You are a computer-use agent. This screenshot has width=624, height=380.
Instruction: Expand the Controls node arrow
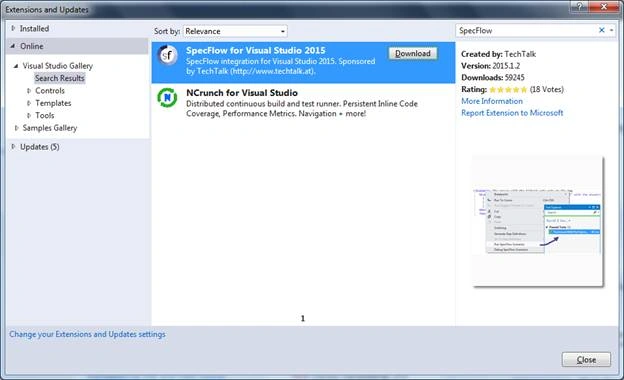[29, 91]
